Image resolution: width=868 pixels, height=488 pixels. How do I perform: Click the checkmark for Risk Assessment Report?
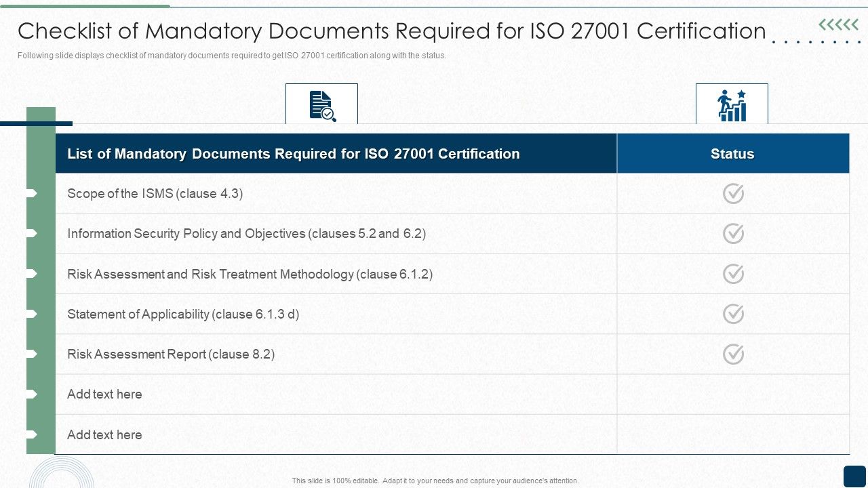(733, 354)
